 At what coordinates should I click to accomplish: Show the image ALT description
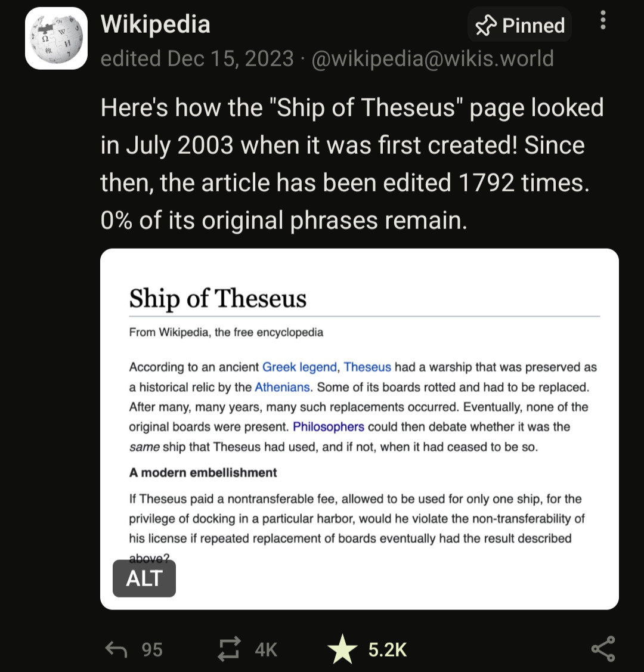click(x=144, y=578)
